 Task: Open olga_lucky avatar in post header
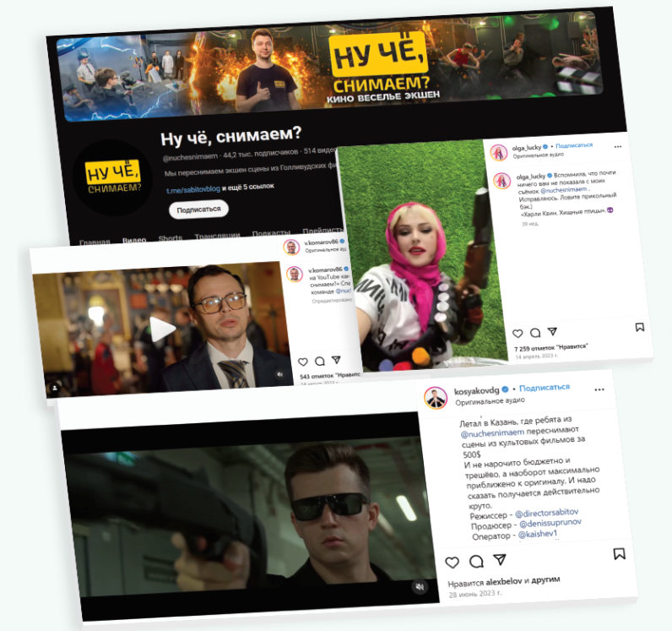point(499,152)
